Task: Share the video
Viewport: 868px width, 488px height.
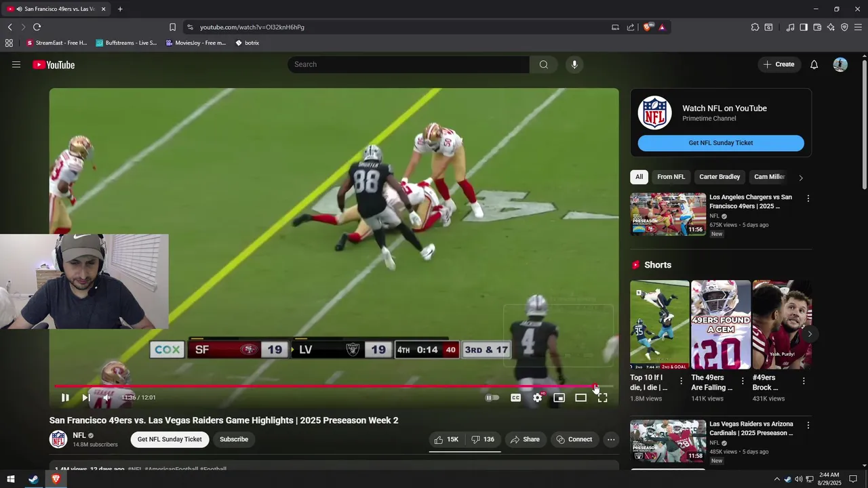Action: coord(525,439)
